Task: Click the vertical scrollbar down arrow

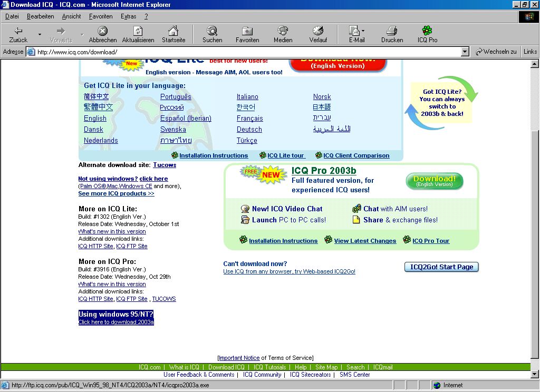Action: 534,374
